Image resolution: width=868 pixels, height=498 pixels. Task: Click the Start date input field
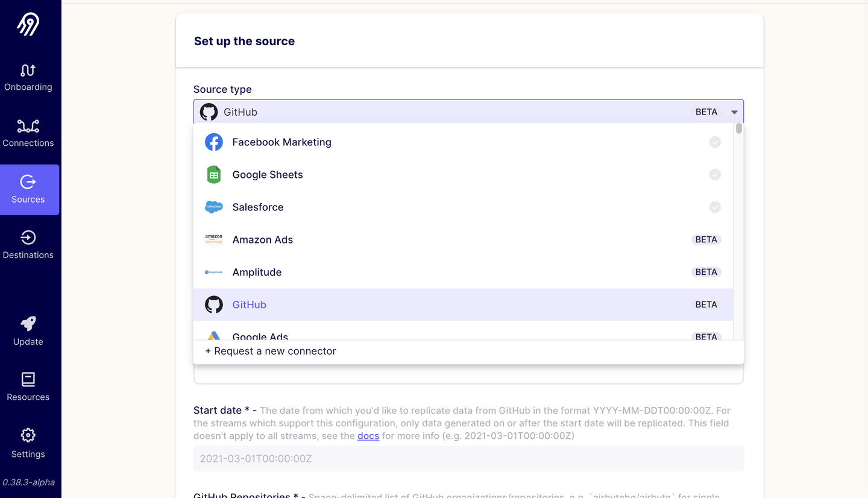click(x=468, y=459)
